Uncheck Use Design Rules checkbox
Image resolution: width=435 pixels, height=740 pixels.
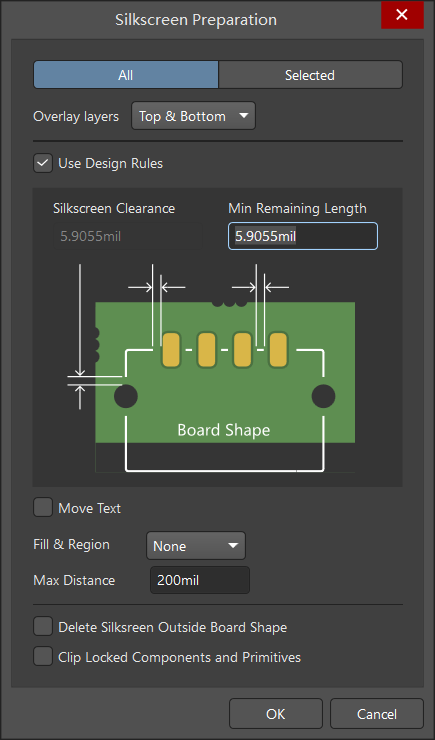click(43, 163)
